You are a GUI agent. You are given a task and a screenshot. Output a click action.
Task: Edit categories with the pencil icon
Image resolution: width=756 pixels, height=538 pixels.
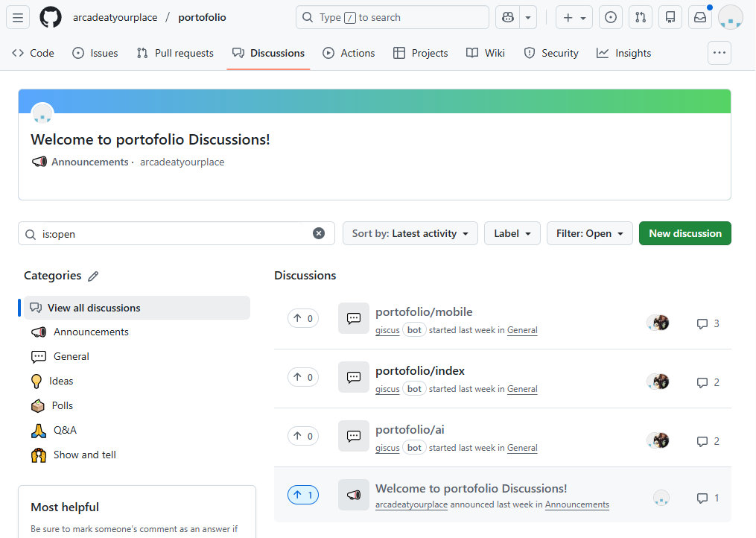[93, 276]
